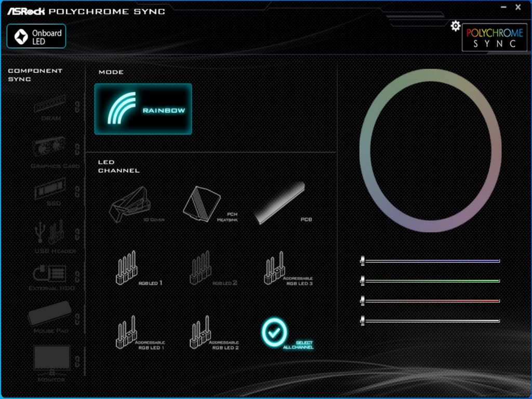This screenshot has height=399, width=532.
Task: Click the green color slider track
Action: coord(430,281)
